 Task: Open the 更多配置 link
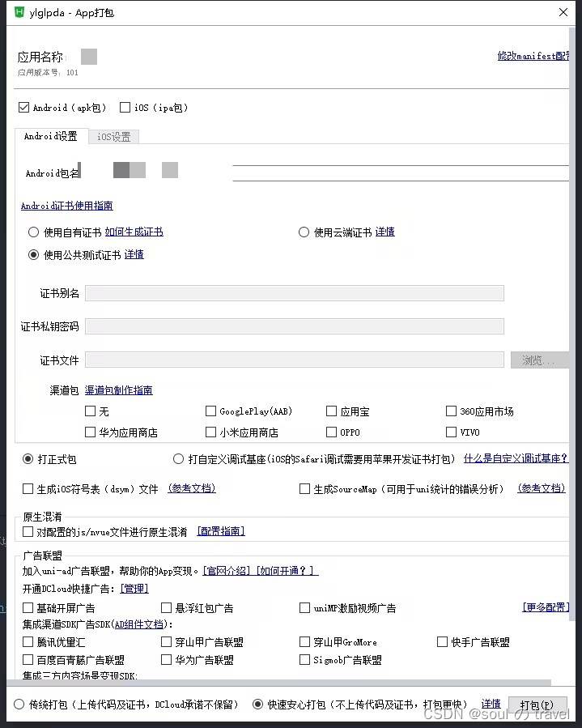coord(546,607)
